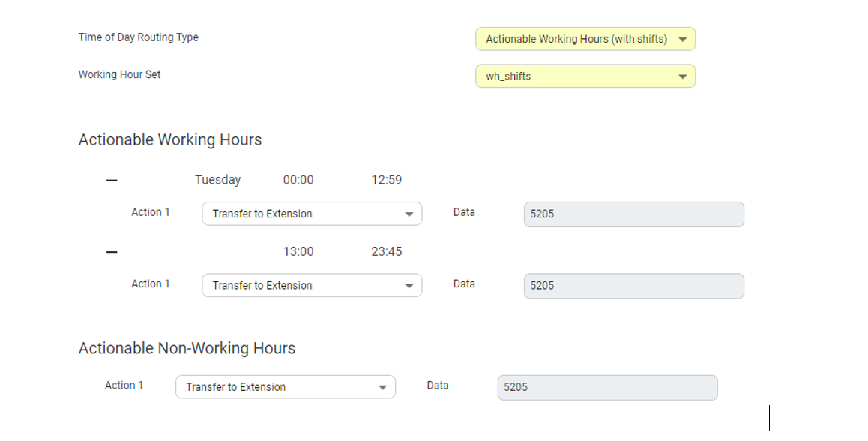
Task: Open Action 1 dropdown for the 00:00–12:59 shift
Action: 312,214
